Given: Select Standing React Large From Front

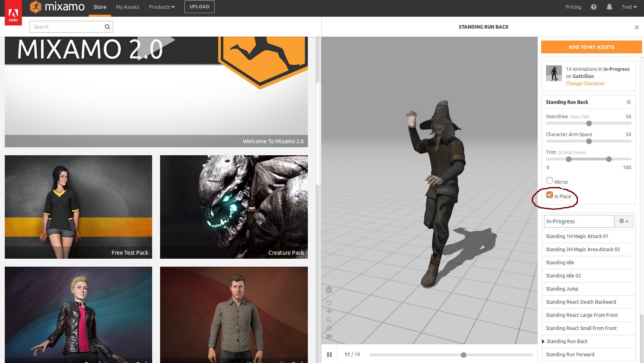Looking at the screenshot, I should coord(589,315).
